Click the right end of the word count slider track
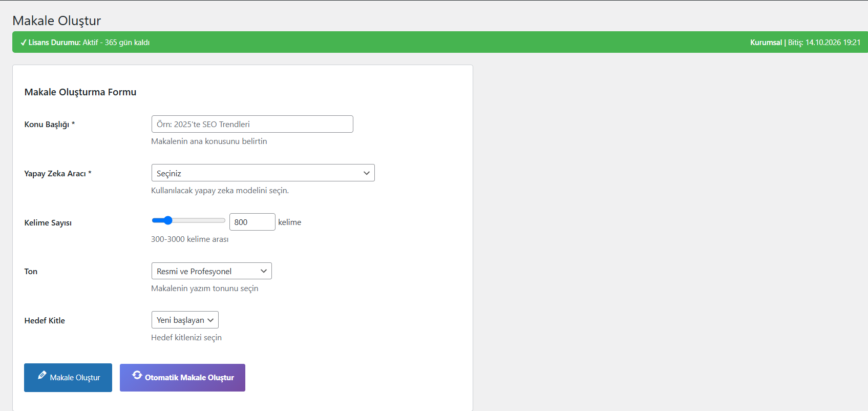Viewport: 868px width, 411px height. [x=223, y=220]
